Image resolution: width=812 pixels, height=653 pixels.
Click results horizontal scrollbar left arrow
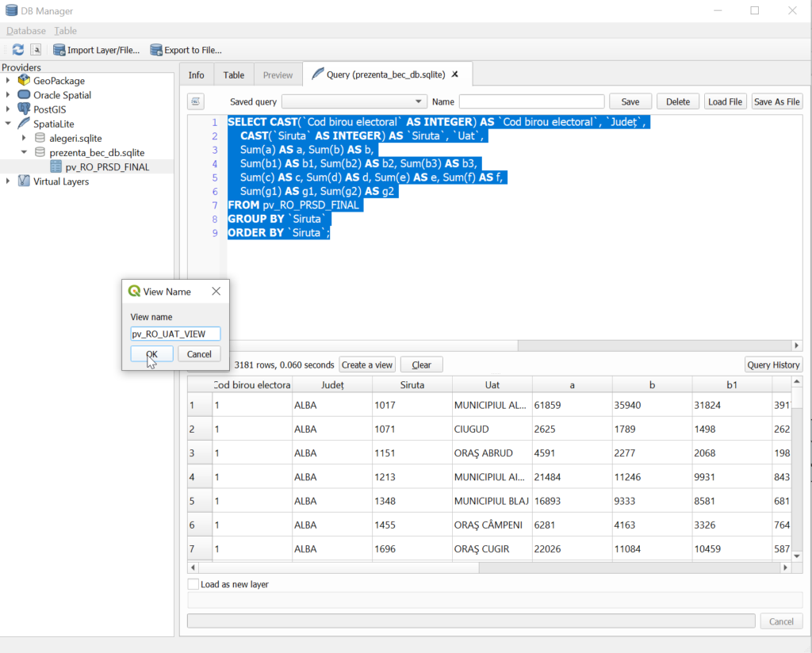point(193,567)
